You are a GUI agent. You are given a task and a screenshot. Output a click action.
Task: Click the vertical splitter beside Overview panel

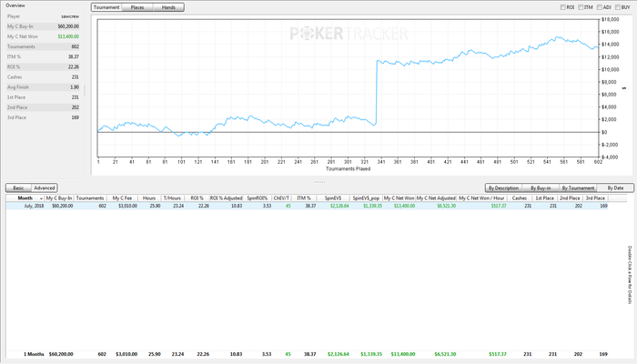click(85, 90)
